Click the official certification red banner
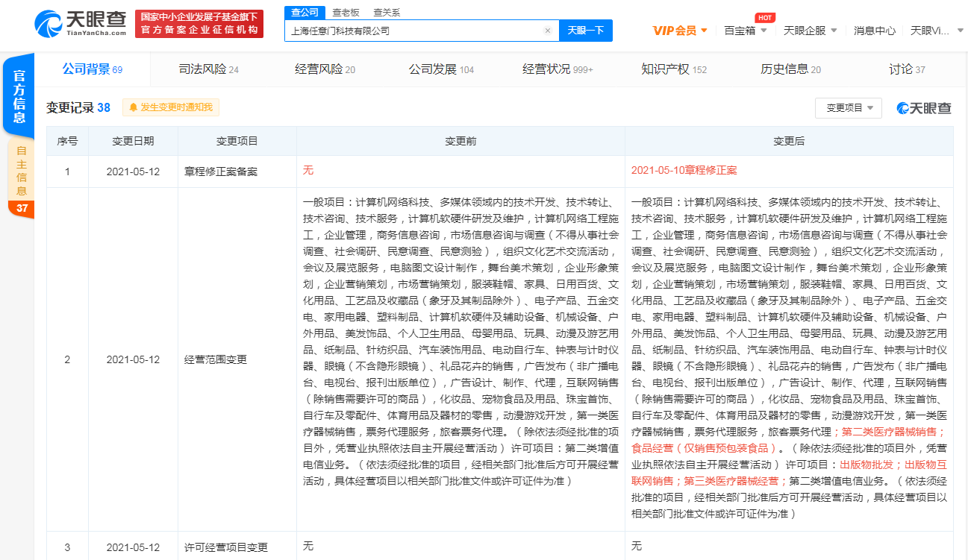 199,24
